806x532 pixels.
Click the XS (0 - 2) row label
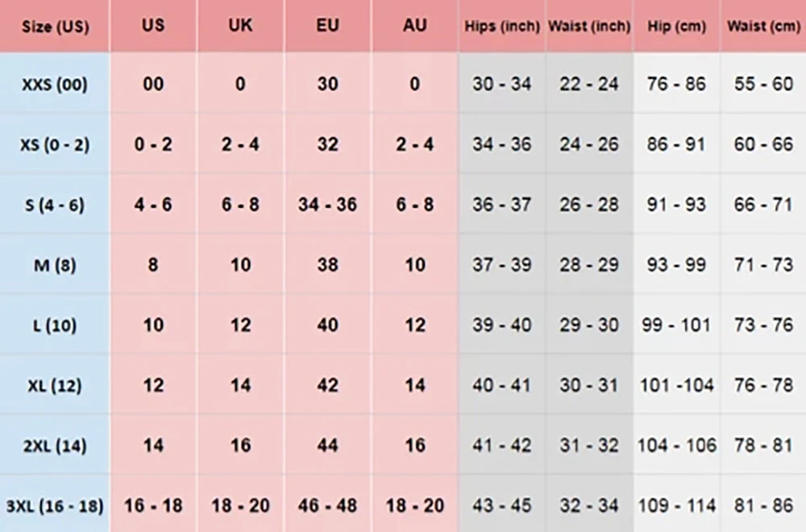click(x=55, y=144)
